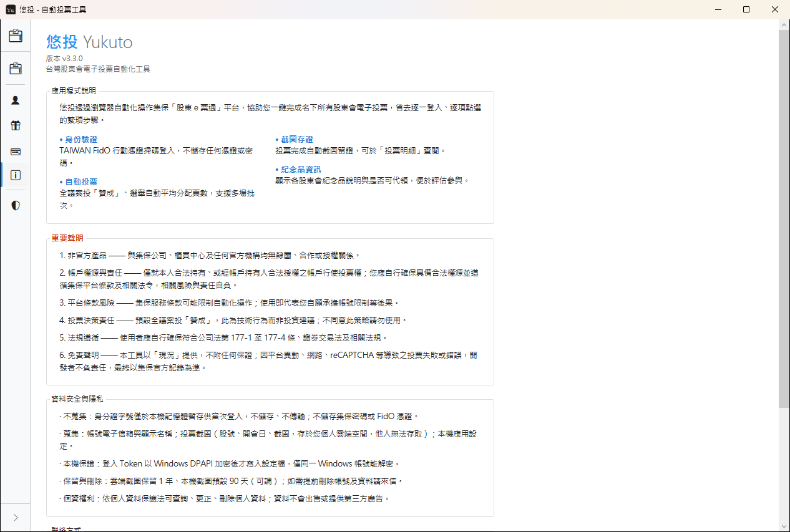Viewport: 790px width, 532px height.
Task: Click the 自動投票 feature heading
Action: (x=79, y=182)
